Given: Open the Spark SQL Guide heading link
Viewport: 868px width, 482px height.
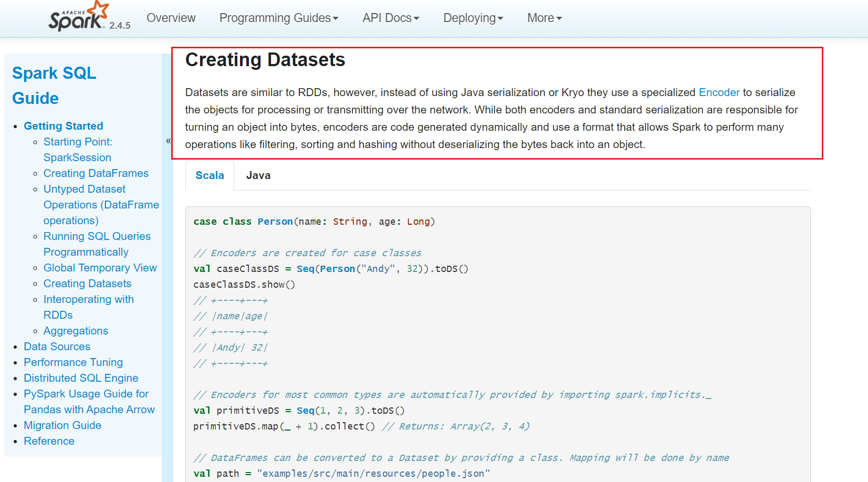Looking at the screenshot, I should (x=54, y=86).
